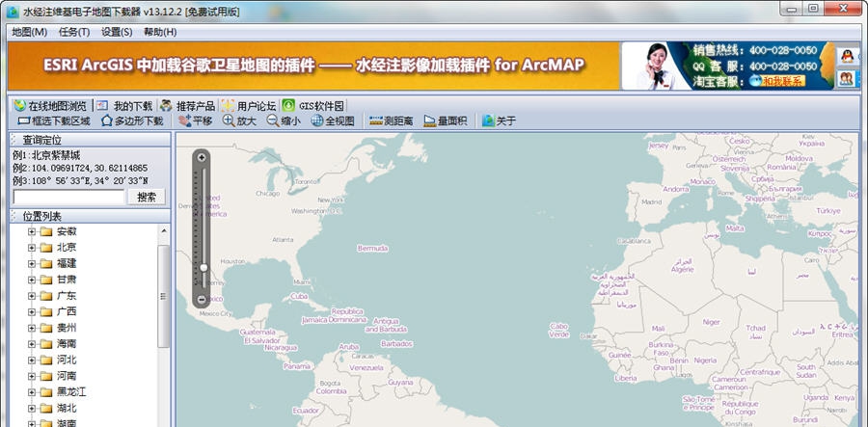Click the search location input field

coord(68,197)
